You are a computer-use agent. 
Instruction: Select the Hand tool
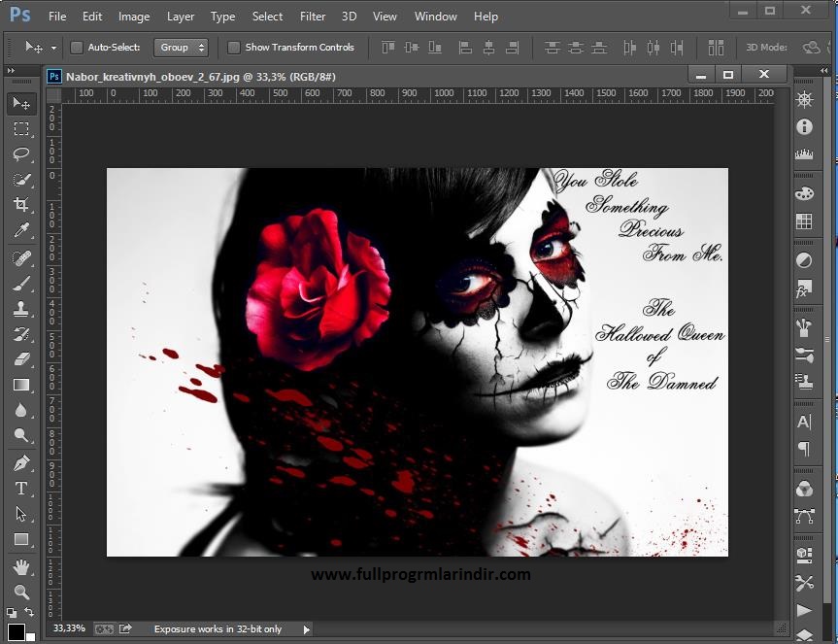21,566
